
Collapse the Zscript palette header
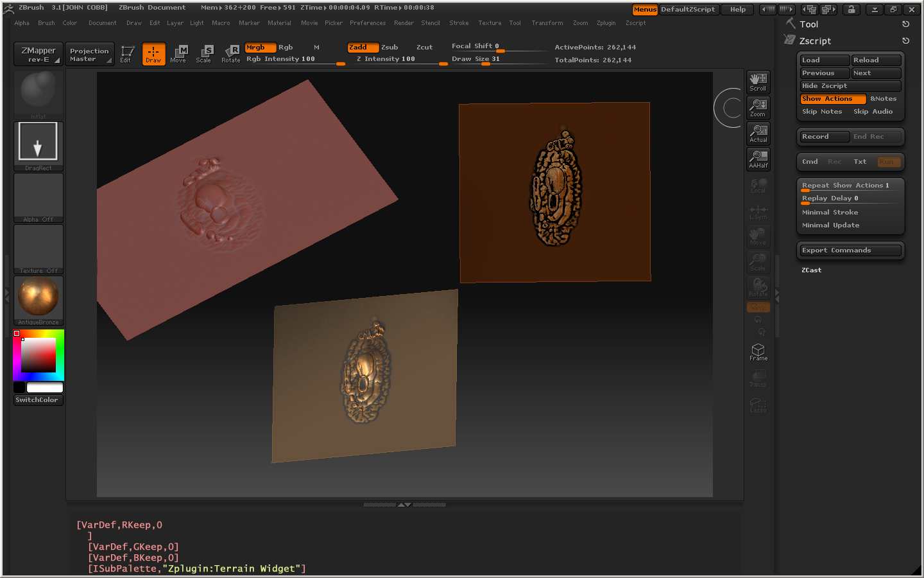coord(815,41)
